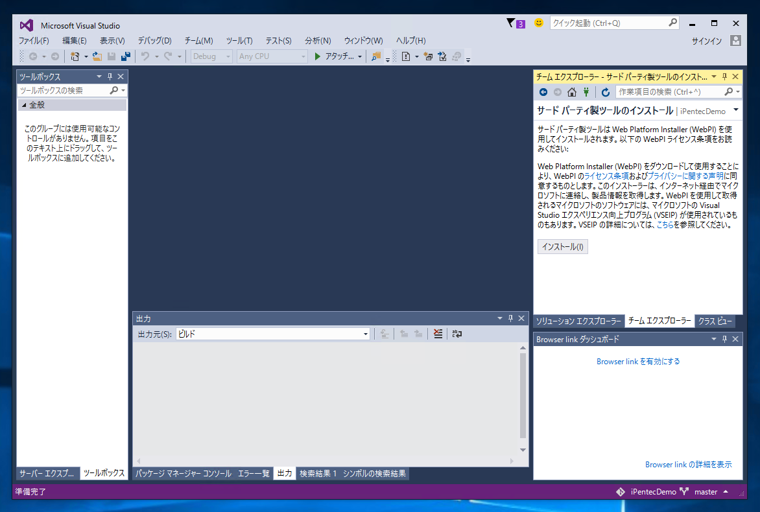Screen dimensions: 760x512
Task: Open the ツール(T) menu
Action: click(x=239, y=41)
